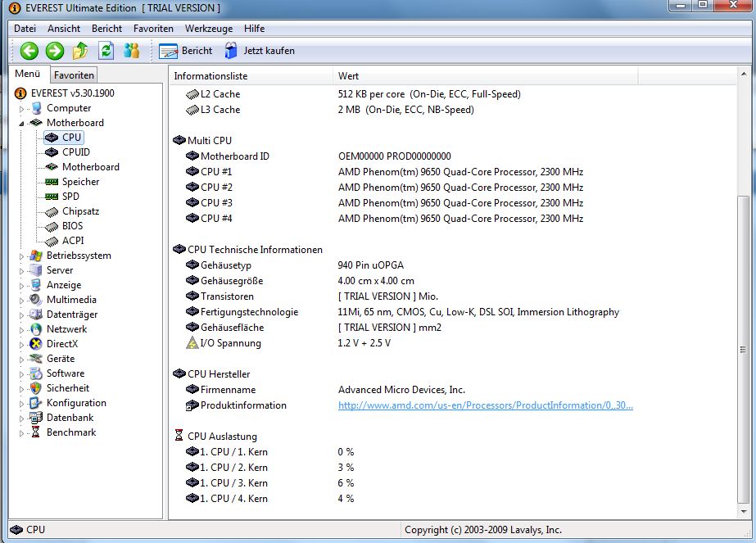Open the Bericht report toolbar button
The height and width of the screenshot is (543, 756).
pos(186,51)
